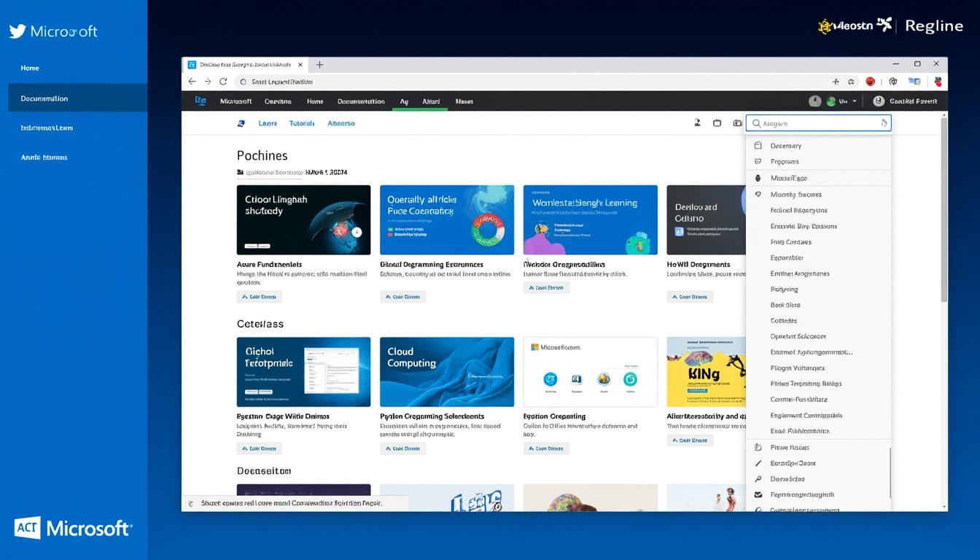Click the button under the globe thumbnail card
This screenshot has width=980, height=560.
point(260,297)
